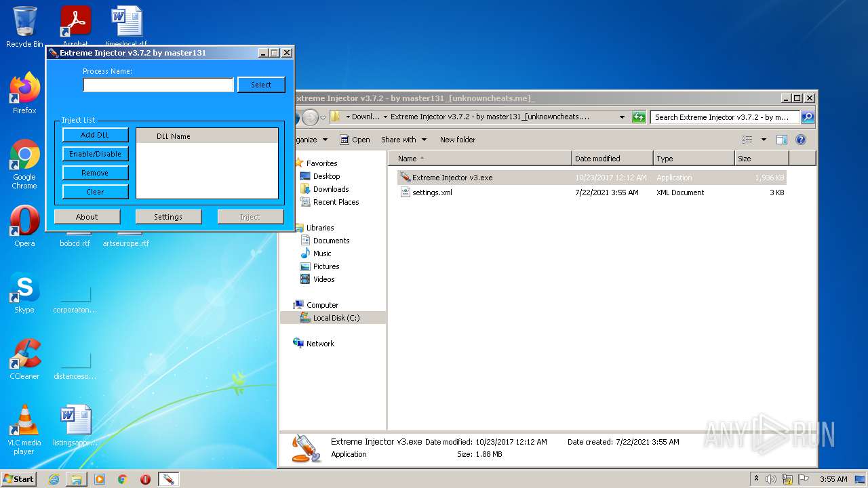868x488 pixels.
Task: Open Acrobat desktop shortcut
Action: [x=76, y=27]
